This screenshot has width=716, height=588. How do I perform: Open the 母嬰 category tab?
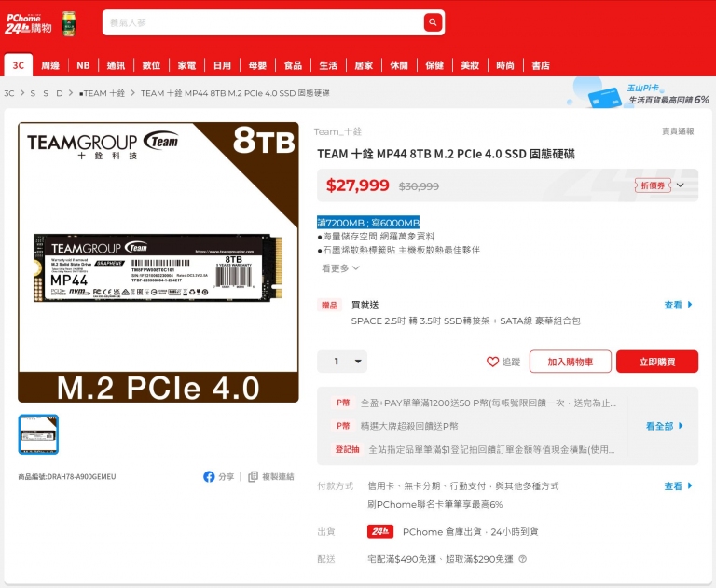point(257,65)
